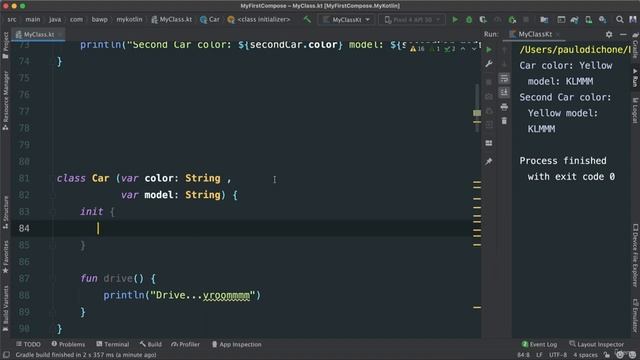Click the Run with Coverage icon
The height and width of the screenshot is (360, 640).
(483, 19)
